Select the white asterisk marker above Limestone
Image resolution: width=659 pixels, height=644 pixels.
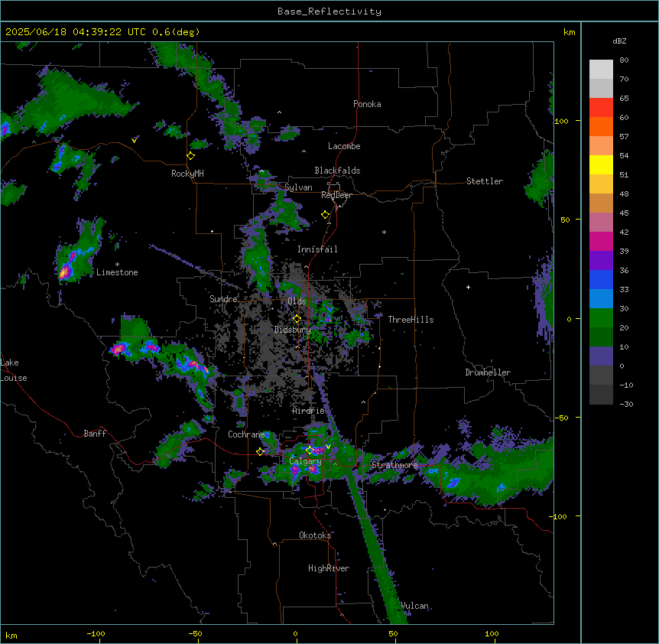[117, 265]
